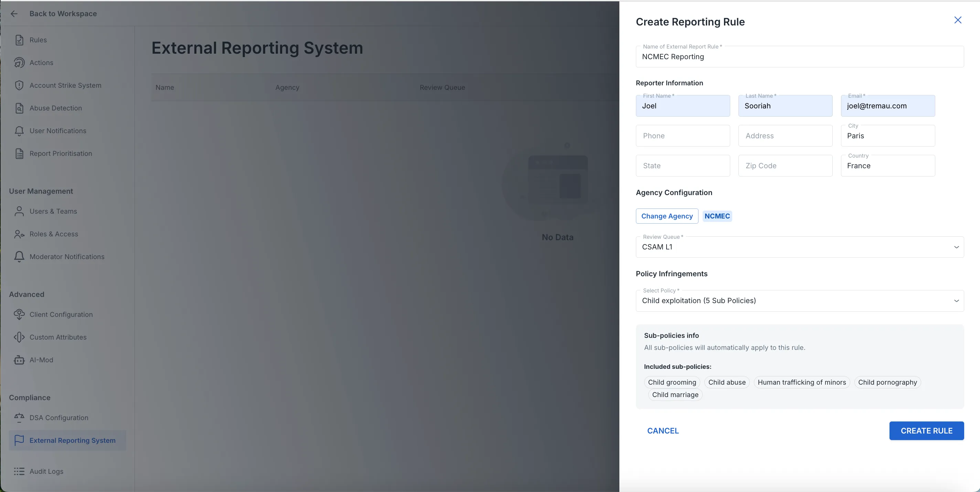The height and width of the screenshot is (492, 980).
Task: Open the Rules icon in sidebar
Action: [x=19, y=40]
